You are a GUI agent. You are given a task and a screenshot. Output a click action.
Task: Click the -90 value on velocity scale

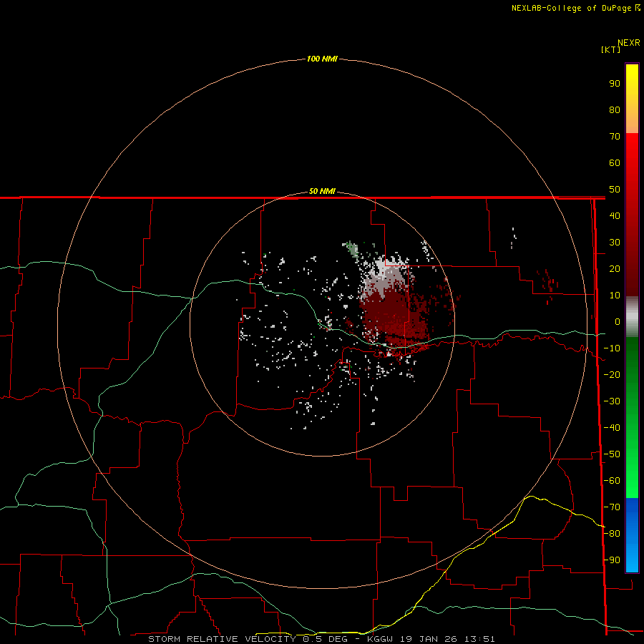tap(612, 560)
